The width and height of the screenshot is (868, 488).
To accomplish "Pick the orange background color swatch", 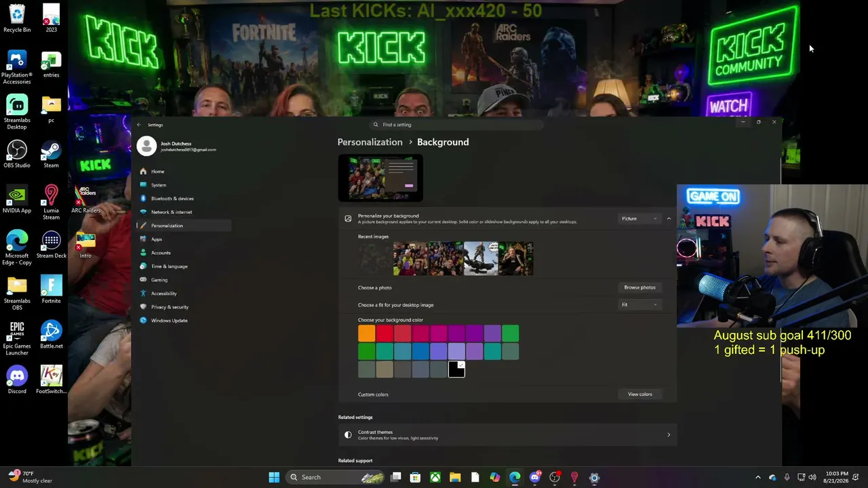I will pyautogui.click(x=366, y=333).
